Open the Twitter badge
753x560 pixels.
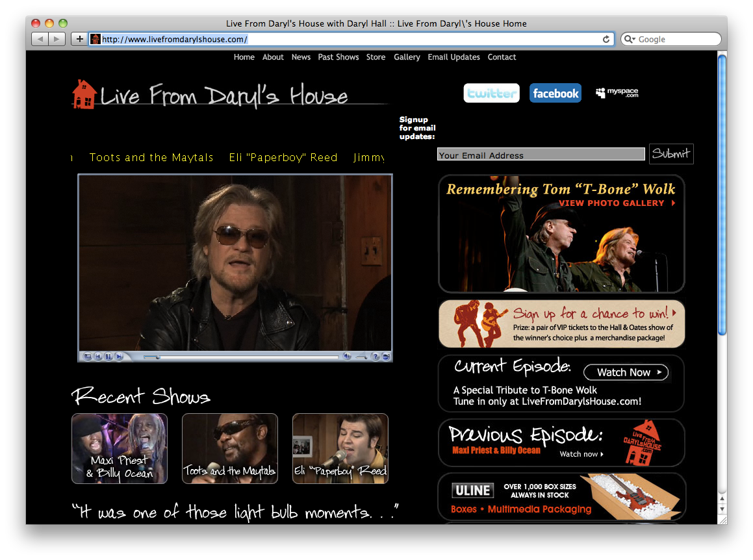(x=491, y=93)
